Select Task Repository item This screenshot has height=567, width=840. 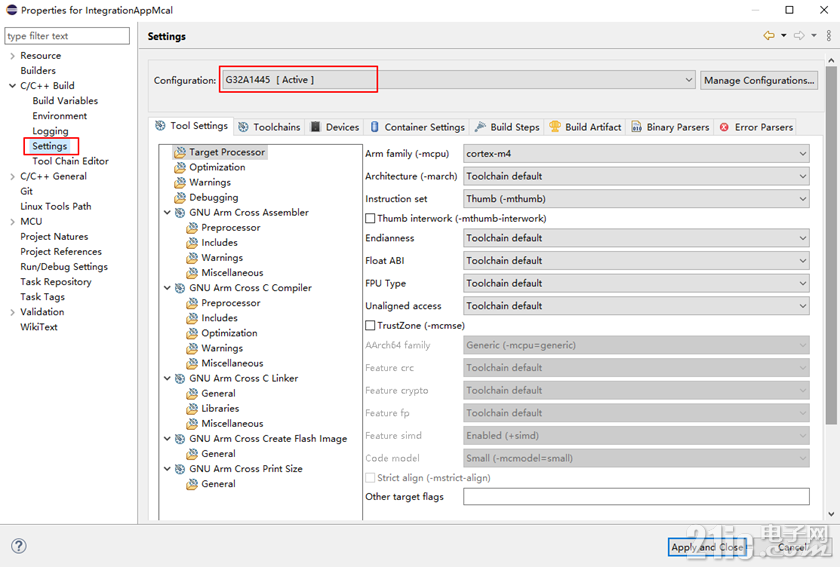click(x=56, y=282)
